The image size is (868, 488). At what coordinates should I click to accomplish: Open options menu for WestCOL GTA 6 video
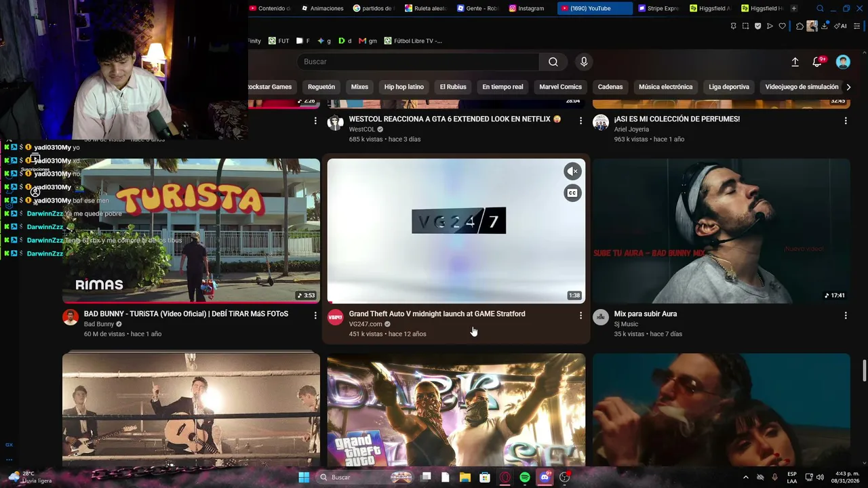(x=580, y=121)
